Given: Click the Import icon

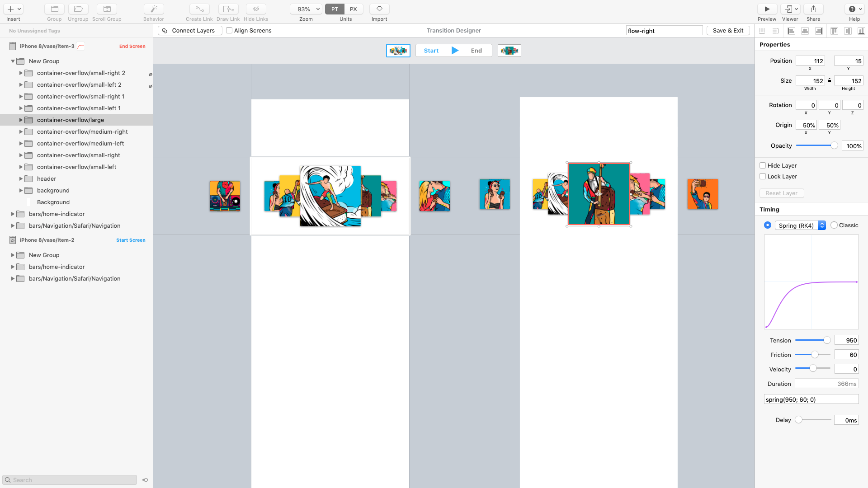Looking at the screenshot, I should [x=379, y=9].
